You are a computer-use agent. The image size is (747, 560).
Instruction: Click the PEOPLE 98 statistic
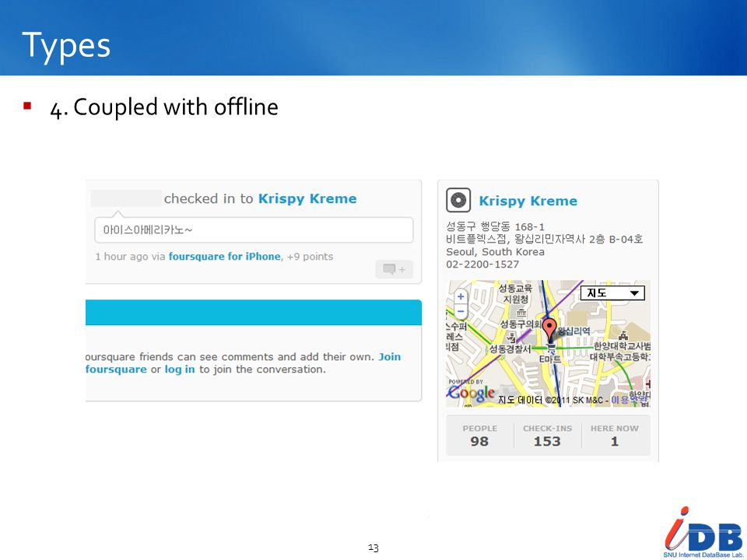(x=480, y=436)
